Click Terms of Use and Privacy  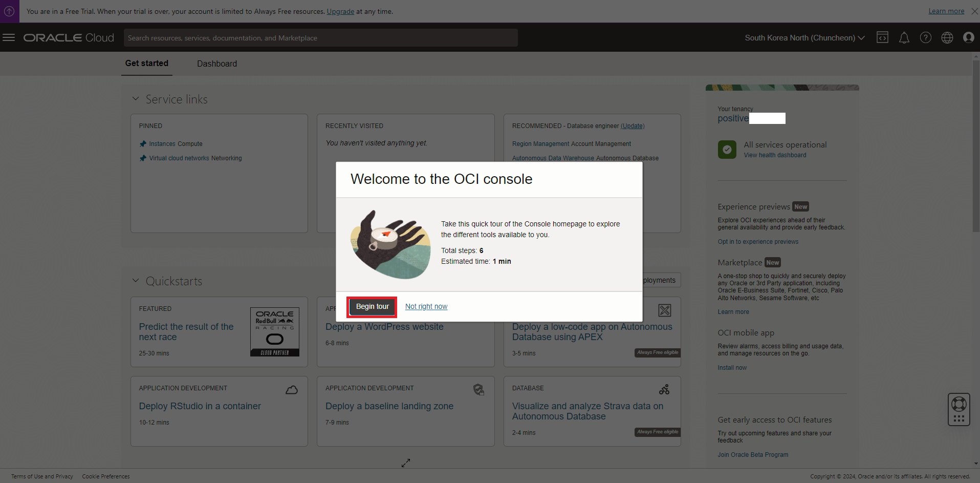[42, 476]
